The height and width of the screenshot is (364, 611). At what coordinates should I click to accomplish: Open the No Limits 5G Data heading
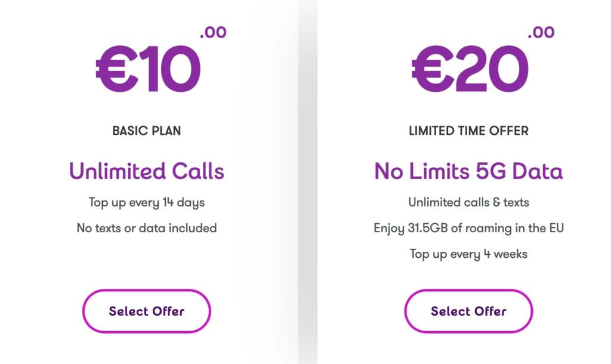pos(468,172)
